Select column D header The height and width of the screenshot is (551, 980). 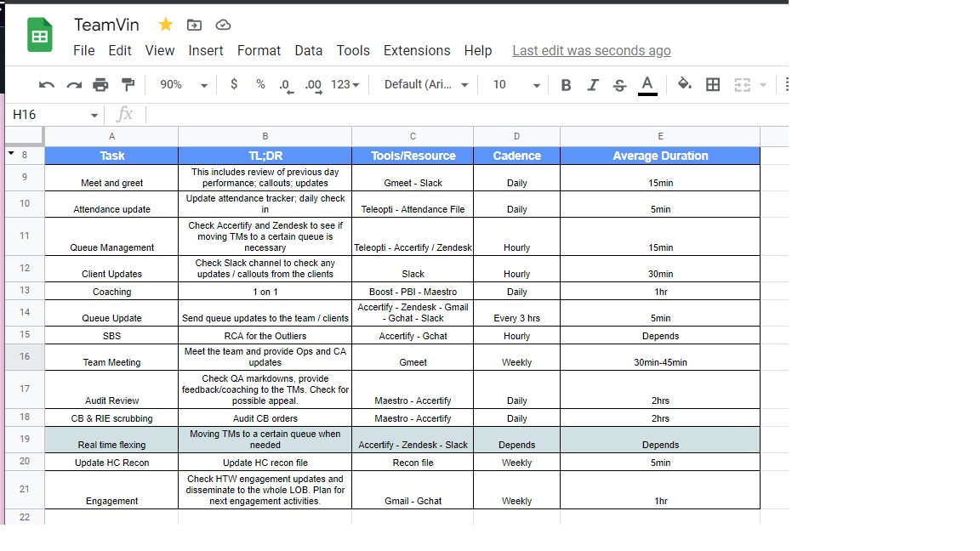coord(517,136)
